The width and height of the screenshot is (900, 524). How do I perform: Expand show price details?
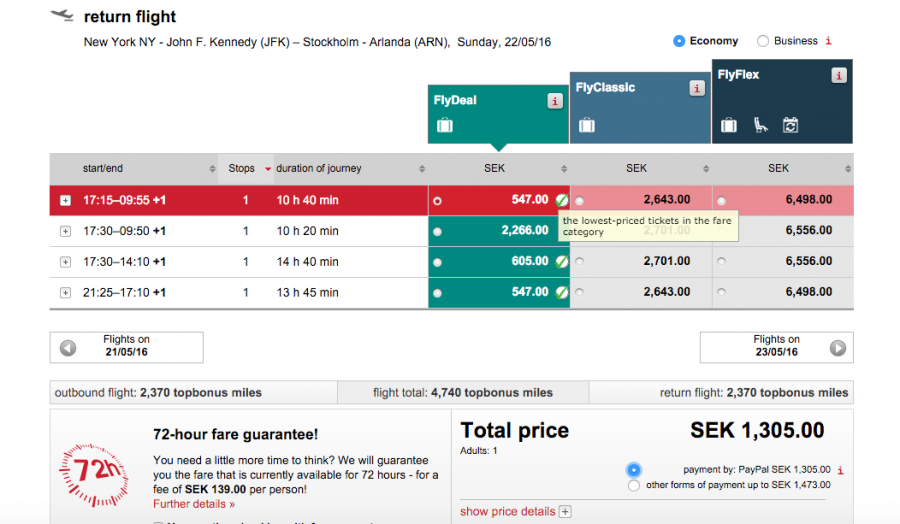(565, 512)
